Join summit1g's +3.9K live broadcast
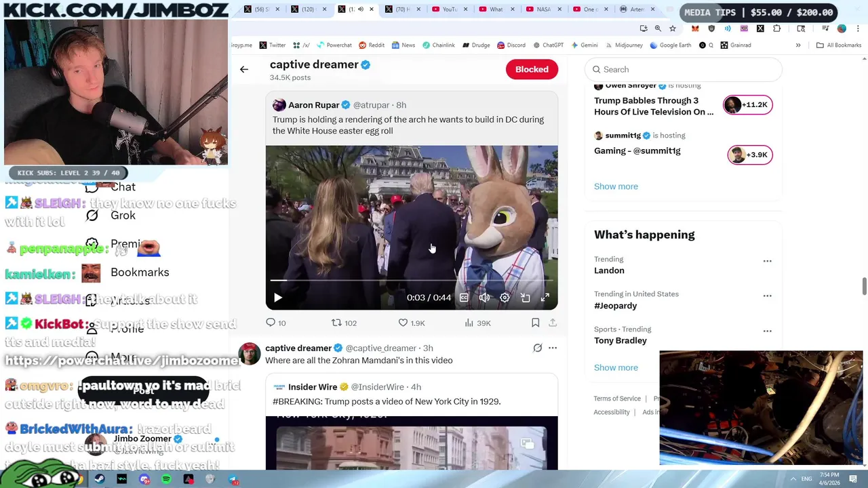 tap(750, 155)
